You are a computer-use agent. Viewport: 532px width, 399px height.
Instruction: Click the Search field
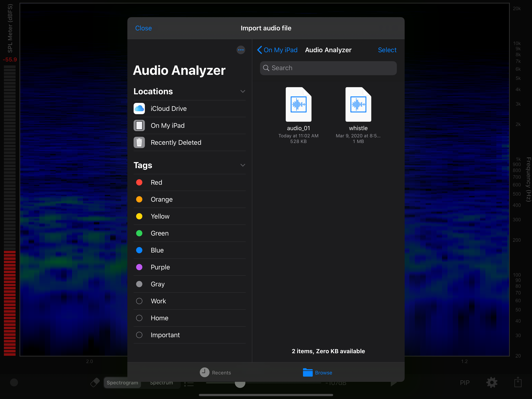(328, 68)
